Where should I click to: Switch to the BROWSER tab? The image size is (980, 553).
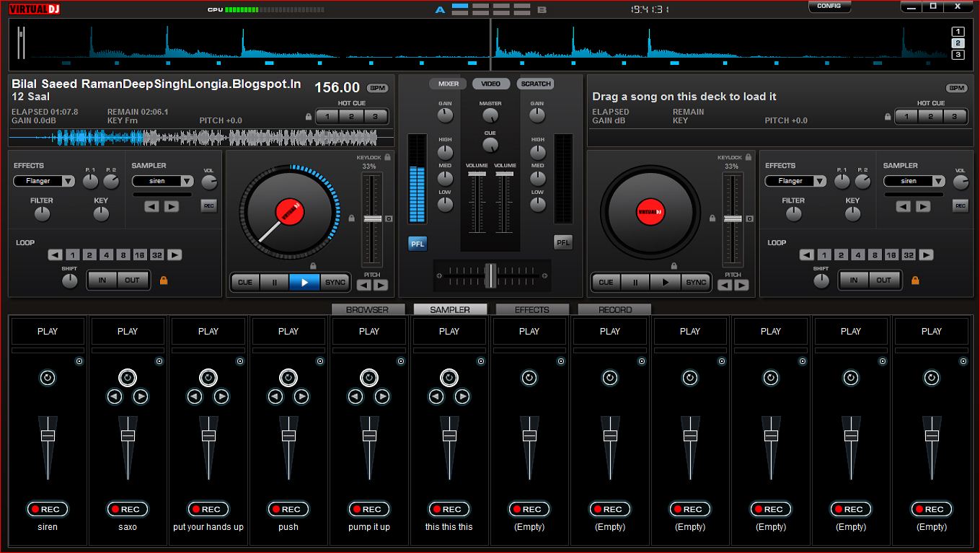367,309
